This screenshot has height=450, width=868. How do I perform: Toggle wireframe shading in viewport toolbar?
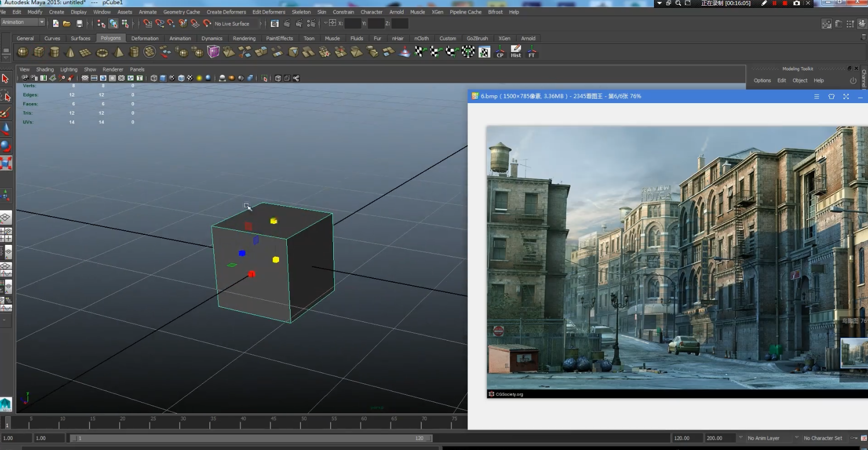pos(154,78)
